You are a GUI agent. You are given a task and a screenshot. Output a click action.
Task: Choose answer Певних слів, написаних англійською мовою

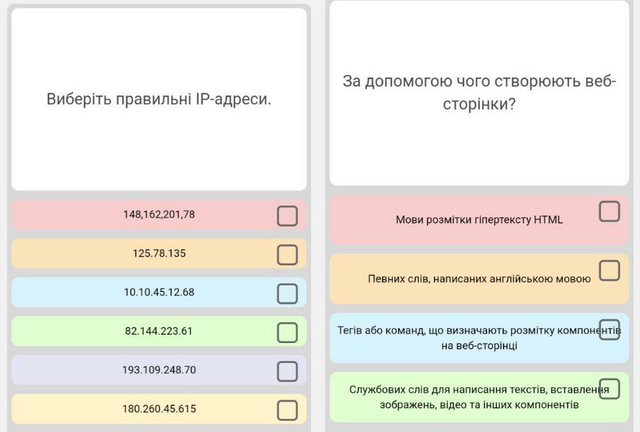[479, 279]
